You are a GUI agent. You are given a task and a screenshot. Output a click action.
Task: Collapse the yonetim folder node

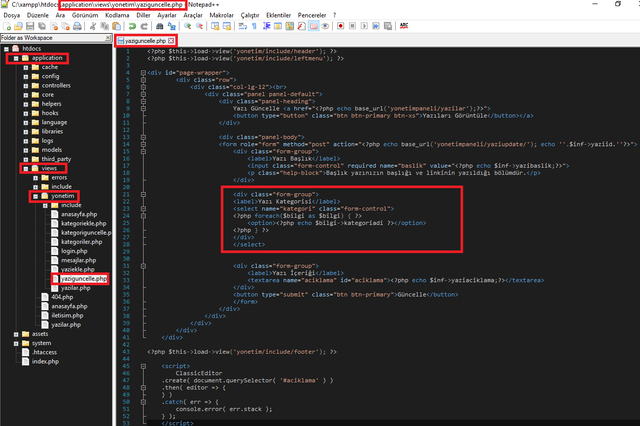point(36,196)
